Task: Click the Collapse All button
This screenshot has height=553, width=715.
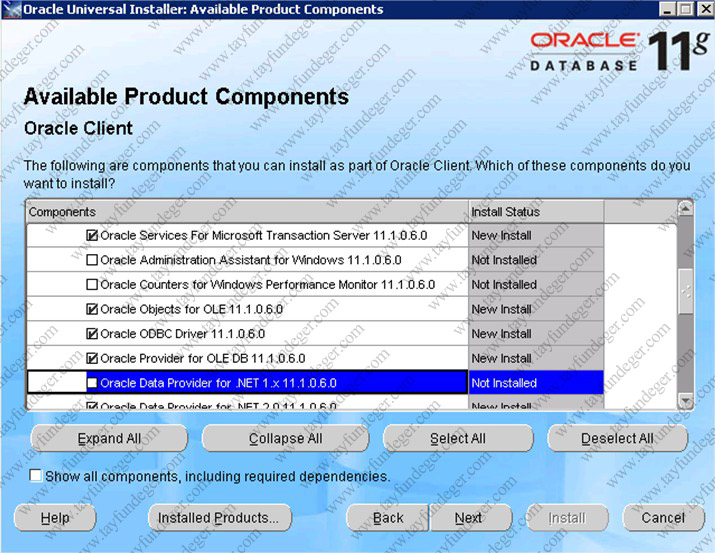Action: click(x=285, y=439)
